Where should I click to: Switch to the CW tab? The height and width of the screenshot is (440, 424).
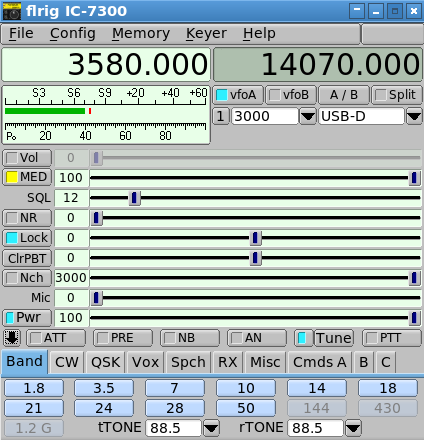(67, 362)
